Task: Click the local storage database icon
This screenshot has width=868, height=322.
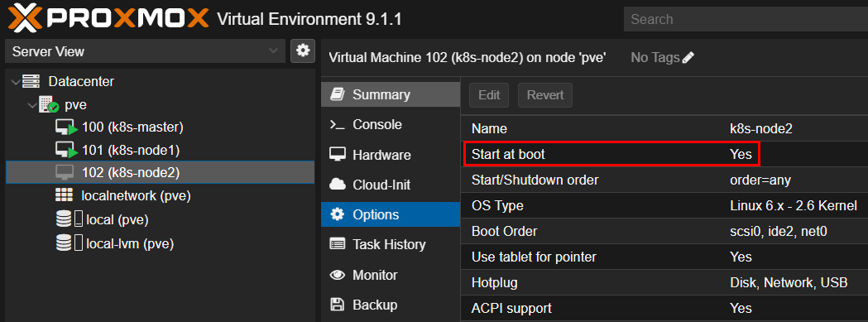Action: click(64, 219)
